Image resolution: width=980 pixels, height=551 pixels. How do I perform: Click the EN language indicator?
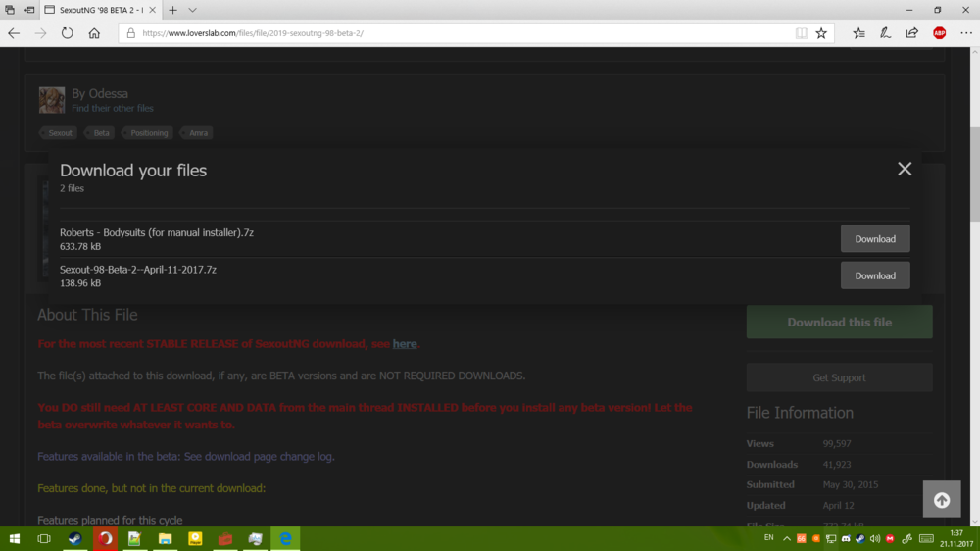[768, 538]
